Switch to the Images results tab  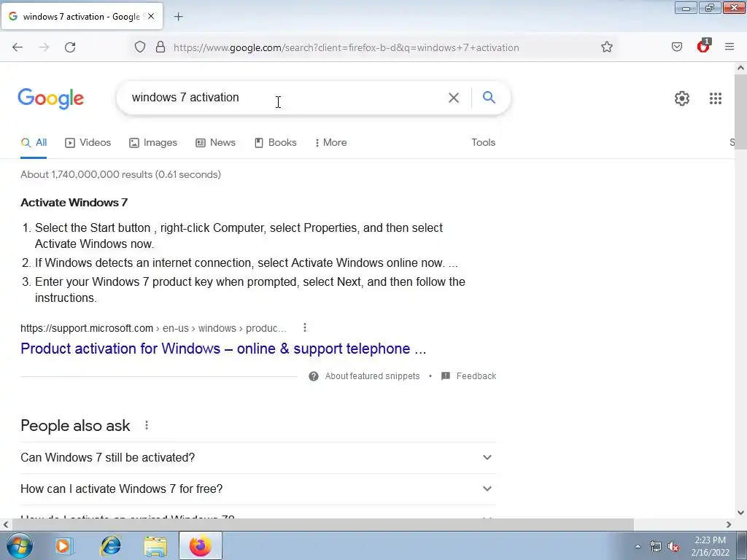153,142
